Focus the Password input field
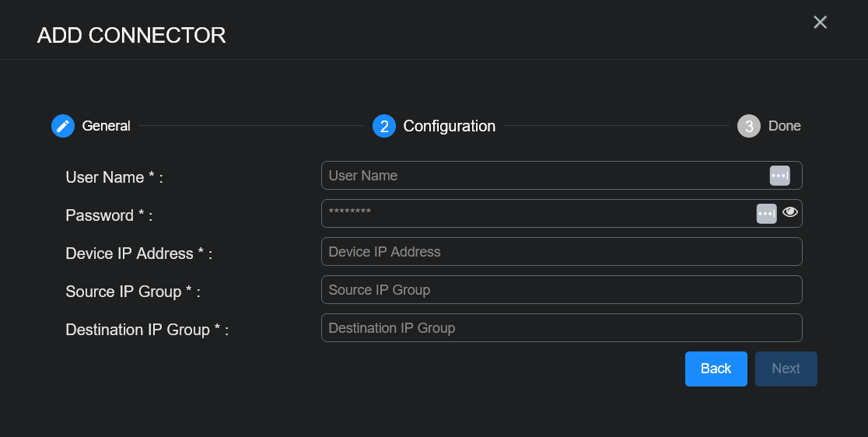The width and height of the screenshot is (868, 437). pyautogui.click(x=537, y=213)
